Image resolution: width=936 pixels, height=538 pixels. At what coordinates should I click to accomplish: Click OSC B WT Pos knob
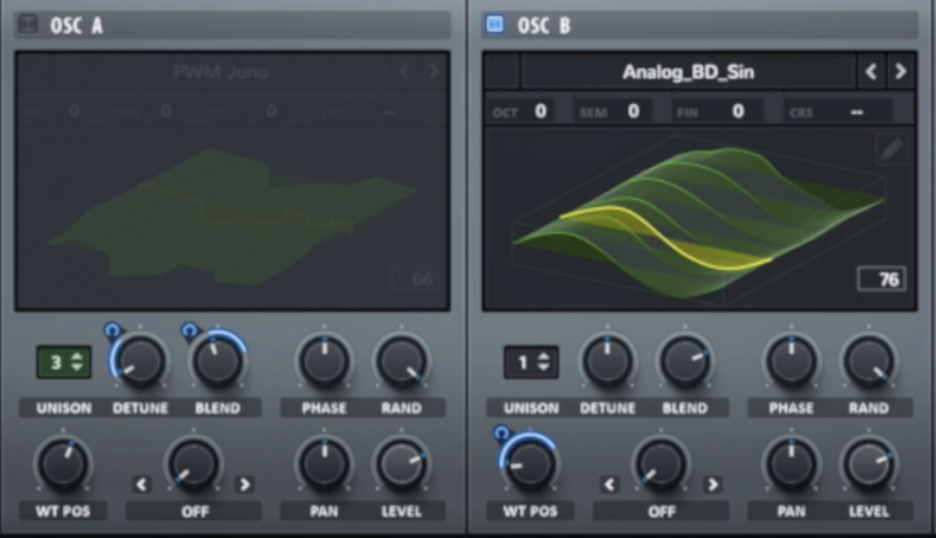click(530, 465)
